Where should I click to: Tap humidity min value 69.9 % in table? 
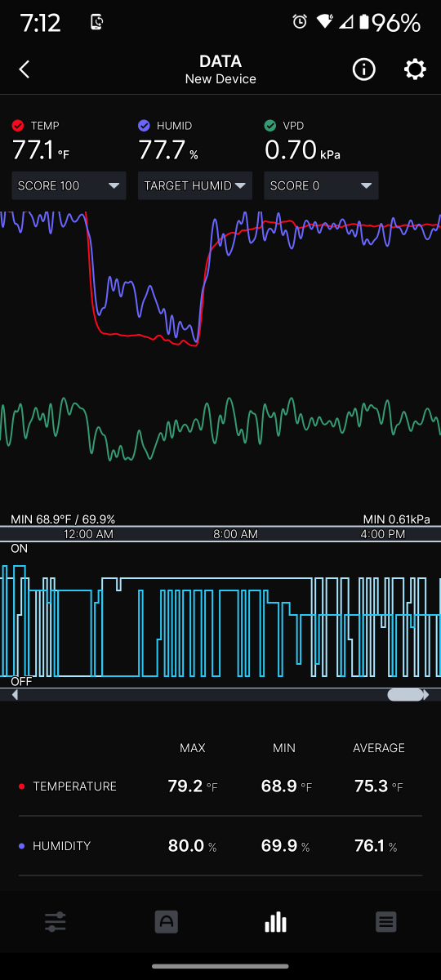(x=285, y=846)
